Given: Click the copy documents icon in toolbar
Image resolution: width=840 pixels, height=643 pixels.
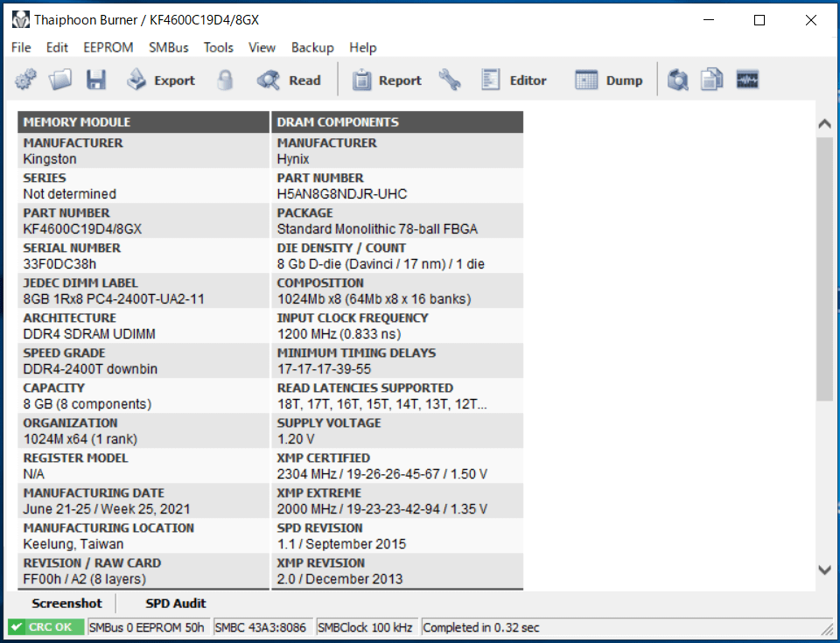Looking at the screenshot, I should 712,80.
